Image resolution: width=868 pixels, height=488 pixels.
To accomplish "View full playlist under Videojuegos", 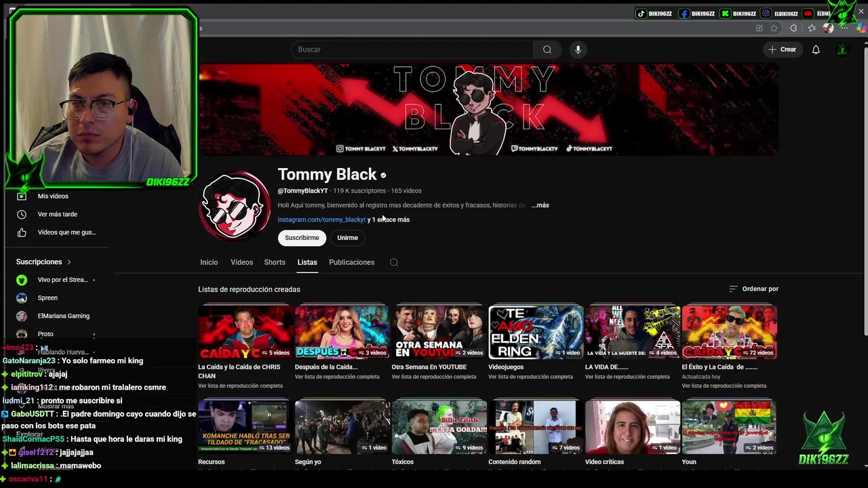I will coord(530,377).
